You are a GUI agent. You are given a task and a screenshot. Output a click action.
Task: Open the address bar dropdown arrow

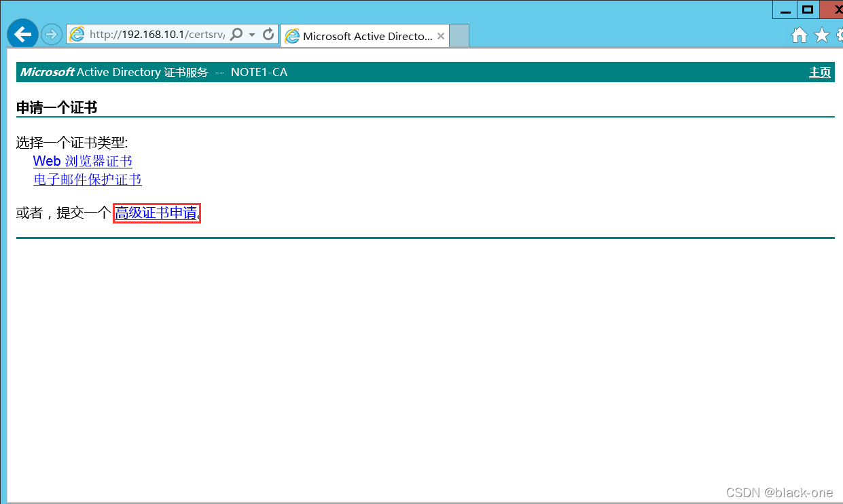point(252,35)
